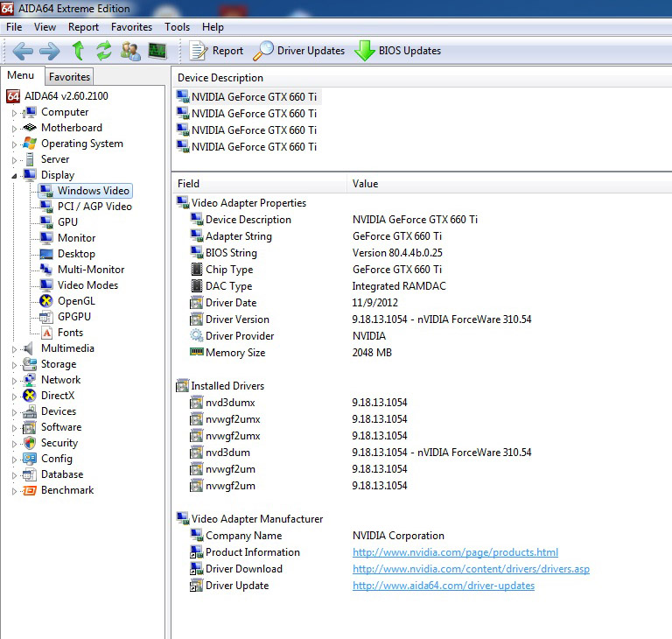Screen dimensions: 672x639
Task: Expand the Network tree node
Action: pyautogui.click(x=14, y=381)
